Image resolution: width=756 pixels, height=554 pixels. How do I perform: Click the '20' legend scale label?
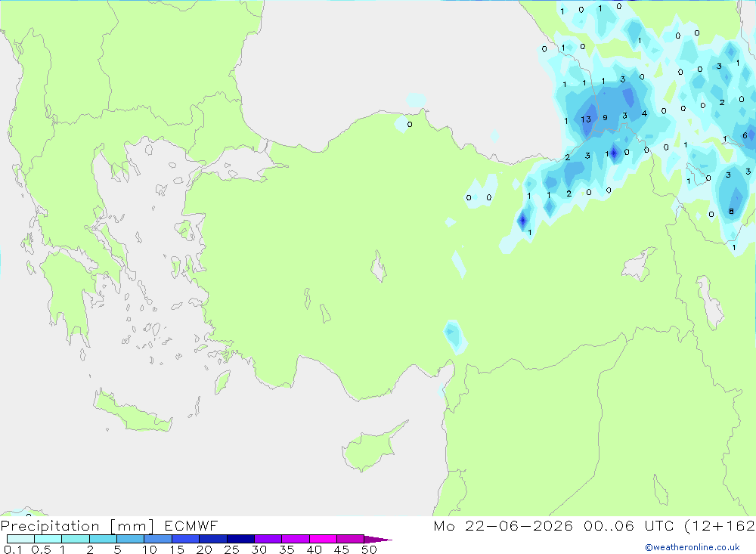(x=204, y=549)
